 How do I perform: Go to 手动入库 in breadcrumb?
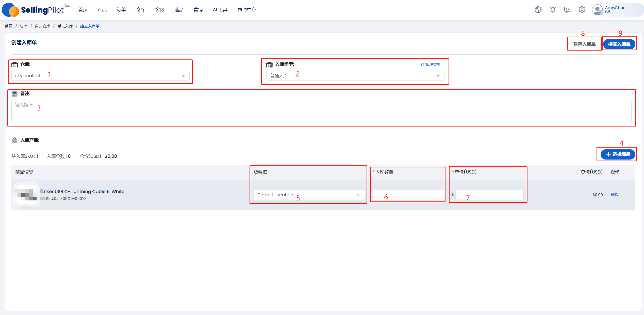tap(65, 26)
